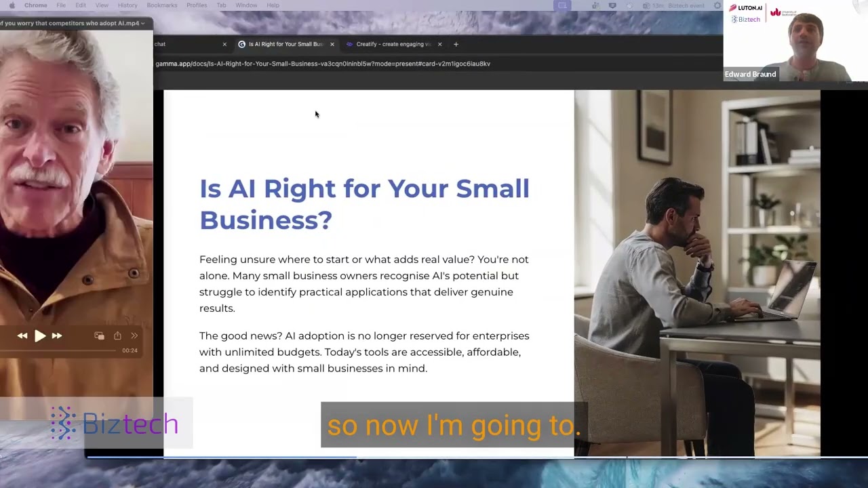Play the QuickTime video
This screenshot has width=868, height=488.
(40, 335)
